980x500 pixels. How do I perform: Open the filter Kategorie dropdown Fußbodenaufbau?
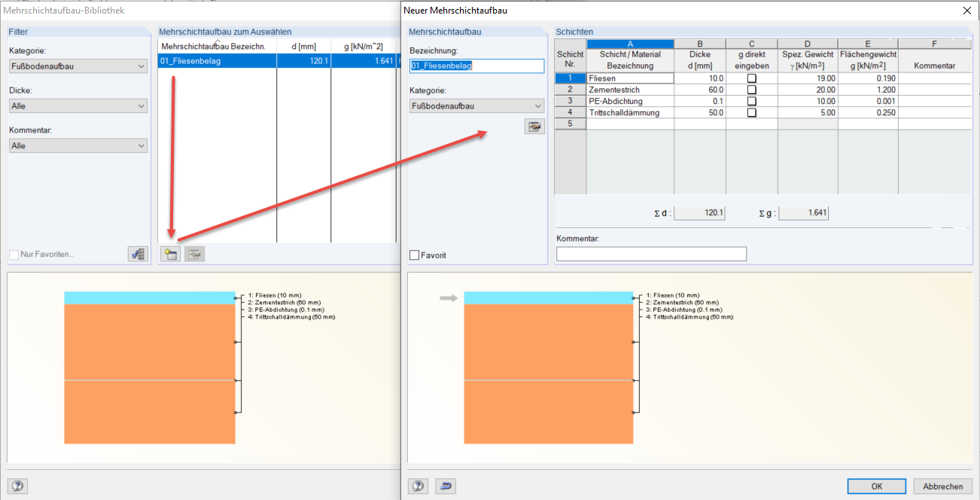click(78, 66)
